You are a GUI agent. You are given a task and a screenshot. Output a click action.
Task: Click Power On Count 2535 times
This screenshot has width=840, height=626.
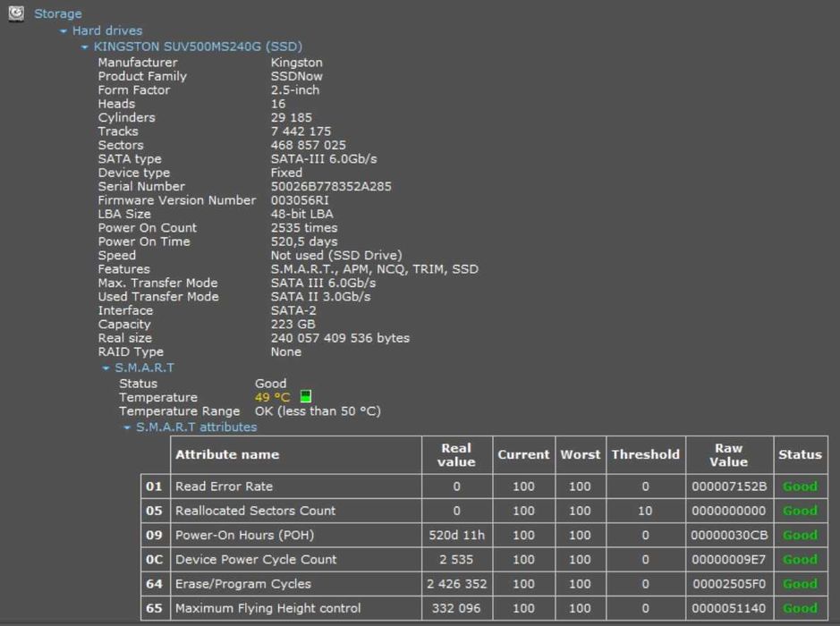coord(304,227)
